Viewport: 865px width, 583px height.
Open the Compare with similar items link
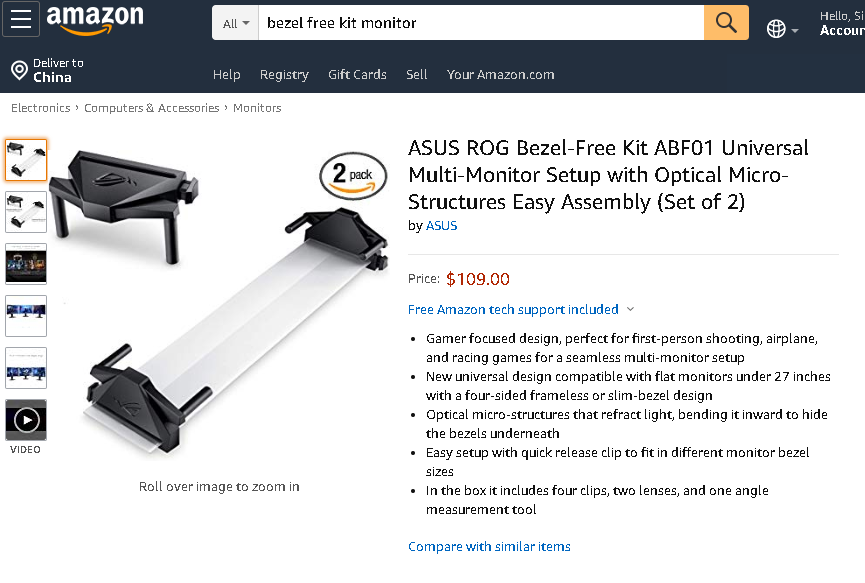click(x=489, y=547)
